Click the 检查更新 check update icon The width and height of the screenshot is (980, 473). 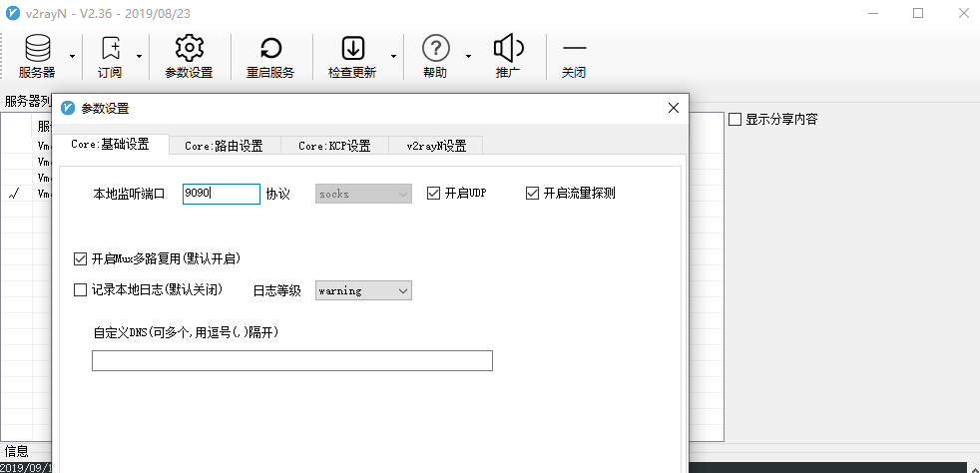[352, 56]
